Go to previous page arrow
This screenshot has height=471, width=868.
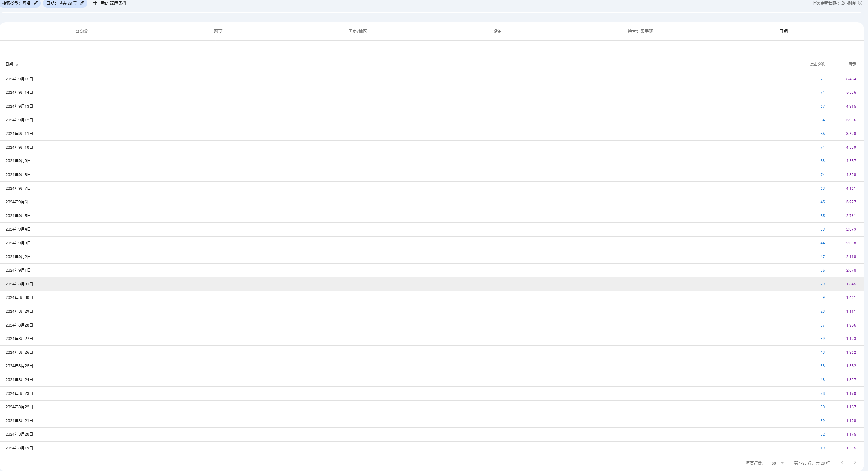843,463
